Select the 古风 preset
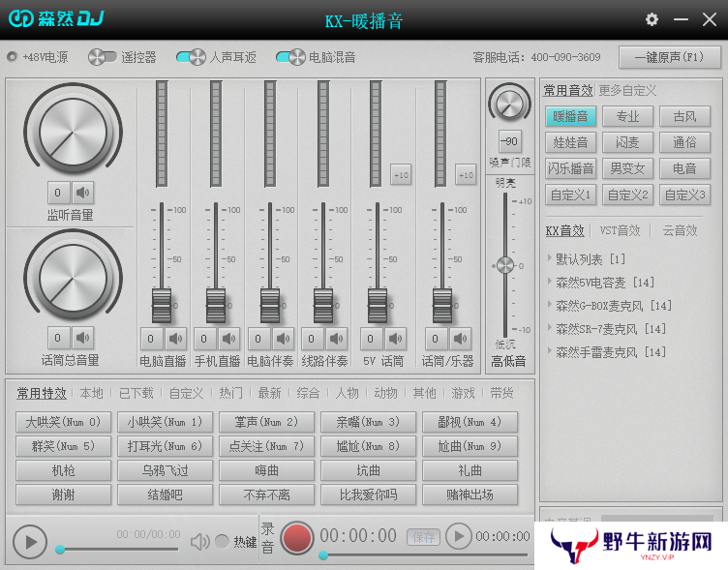Image resolution: width=728 pixels, height=570 pixels. (x=684, y=116)
